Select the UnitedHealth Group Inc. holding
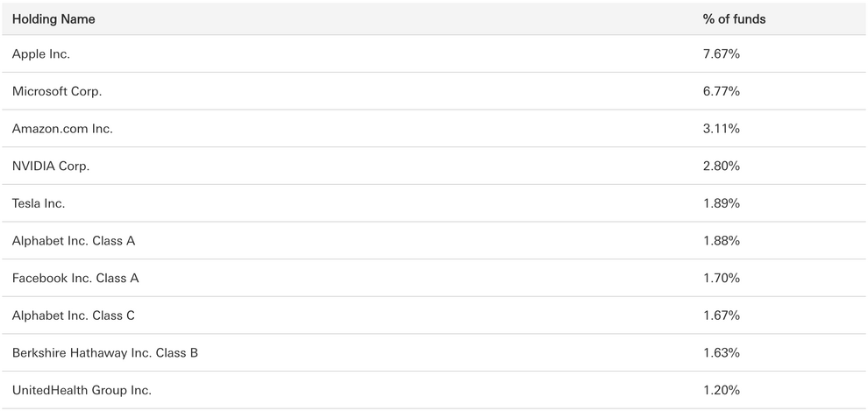 [x=82, y=390]
